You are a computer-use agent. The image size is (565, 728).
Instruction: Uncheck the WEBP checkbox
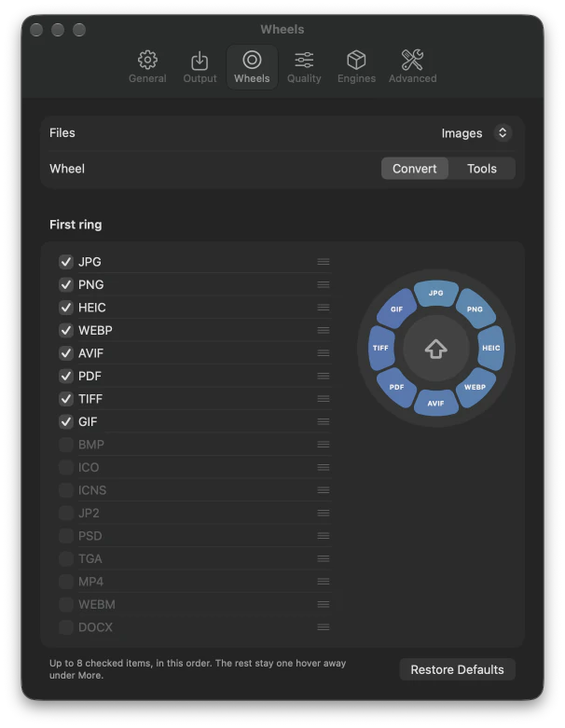66,330
